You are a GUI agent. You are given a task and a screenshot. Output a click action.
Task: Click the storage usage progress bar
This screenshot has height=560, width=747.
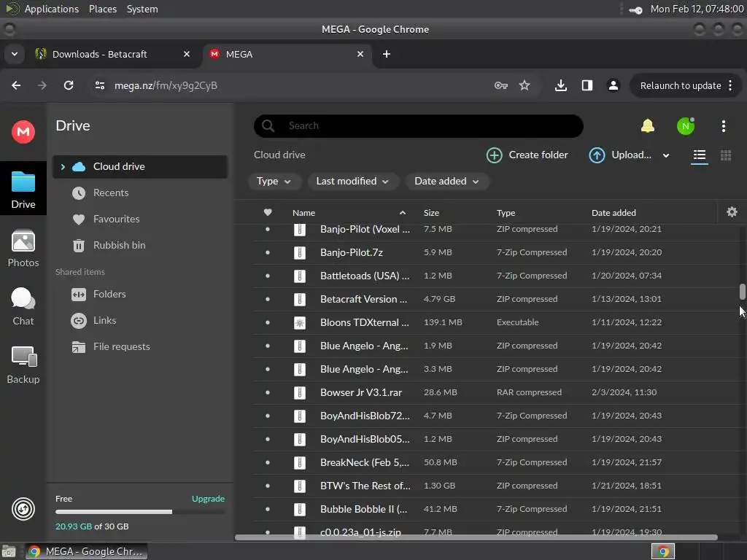[x=140, y=512]
